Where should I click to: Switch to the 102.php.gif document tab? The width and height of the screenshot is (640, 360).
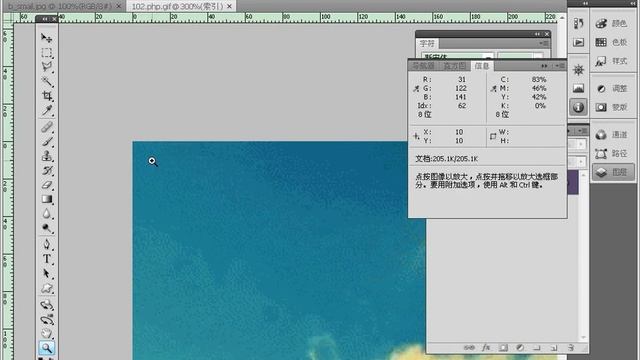177,6
